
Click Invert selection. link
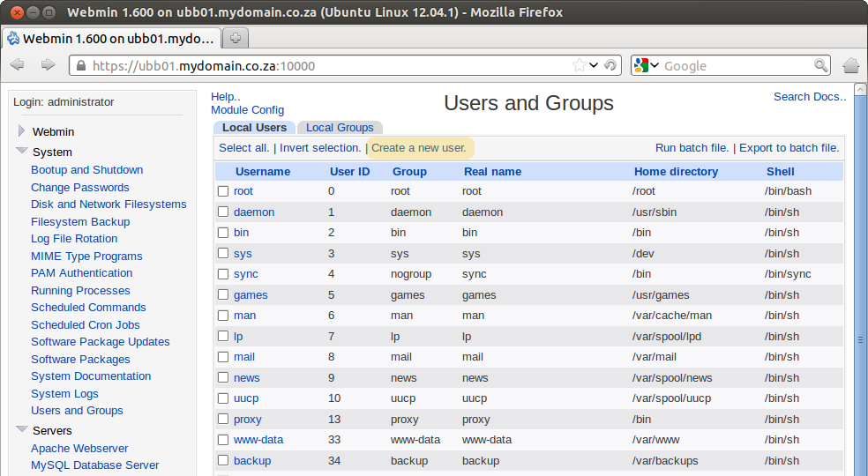pyautogui.click(x=320, y=148)
